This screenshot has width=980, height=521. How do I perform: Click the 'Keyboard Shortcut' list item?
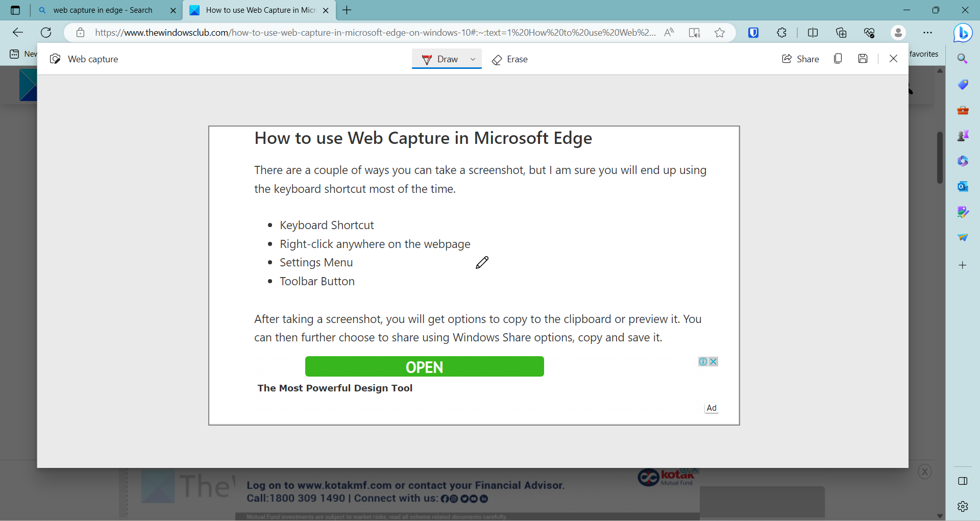click(x=327, y=225)
